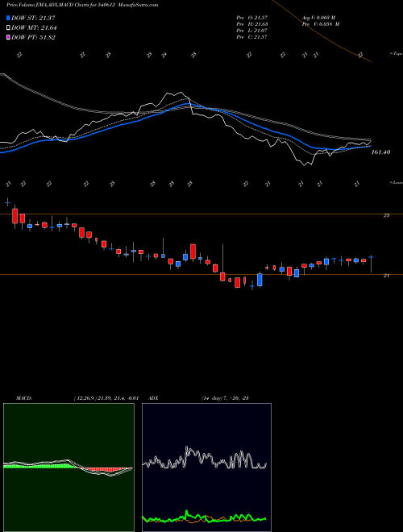Select the 'DOW MT: 21.64' legend text
The height and width of the screenshot is (532, 403).
(34, 28)
